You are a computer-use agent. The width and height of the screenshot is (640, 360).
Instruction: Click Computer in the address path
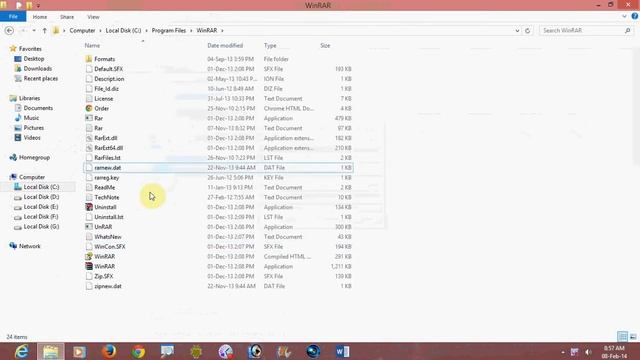(x=82, y=31)
